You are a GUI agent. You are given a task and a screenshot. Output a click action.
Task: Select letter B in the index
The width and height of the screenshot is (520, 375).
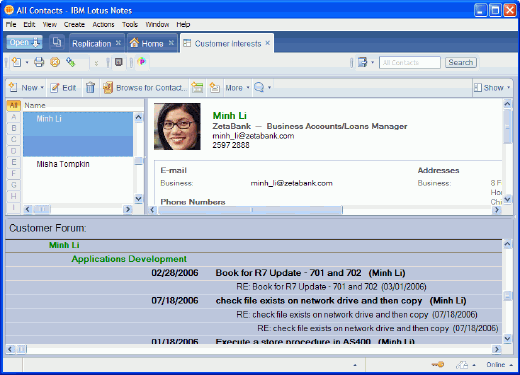pos(14,128)
